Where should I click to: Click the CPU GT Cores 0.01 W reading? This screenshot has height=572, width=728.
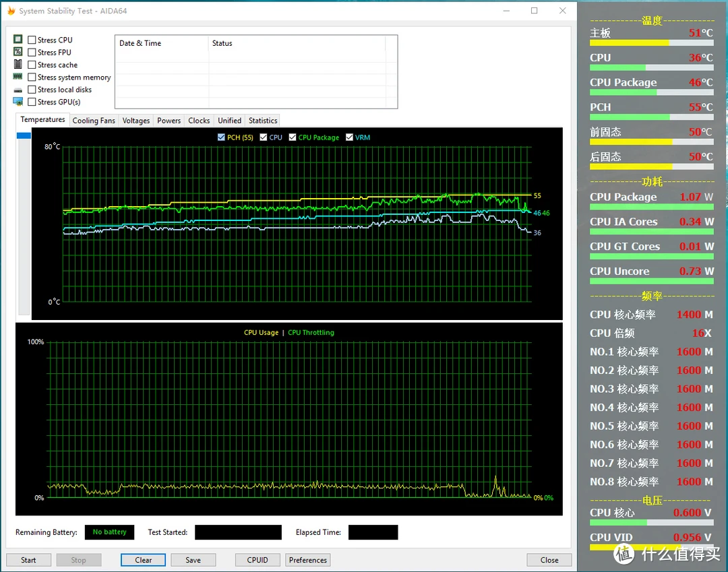click(x=651, y=247)
